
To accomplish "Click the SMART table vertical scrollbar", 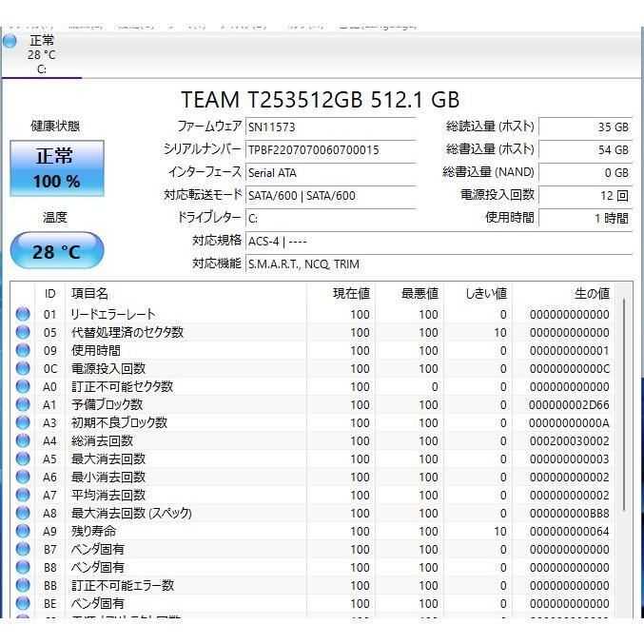I will [624, 404].
